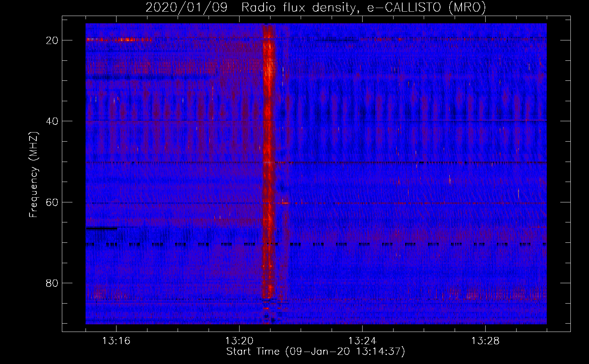Click the 13:16 time tick label
This screenshot has width=589, height=364.
tap(116, 341)
